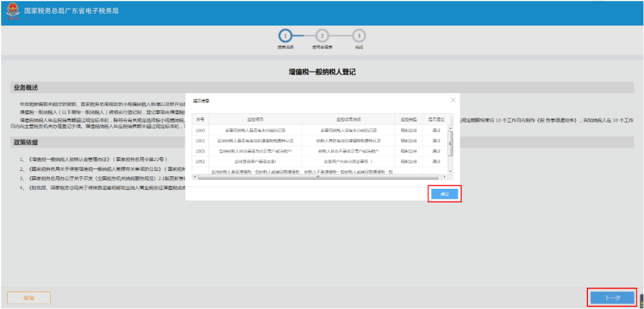
Task: Click 监控纳税人是否有有效的增值税税种认定 in row 1002
Action: point(255,141)
